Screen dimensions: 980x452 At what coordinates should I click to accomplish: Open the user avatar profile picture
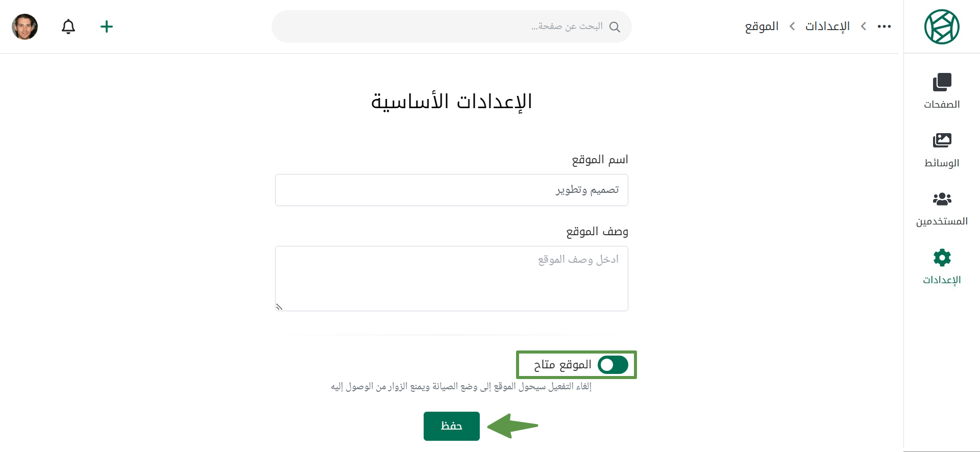pyautogui.click(x=25, y=27)
